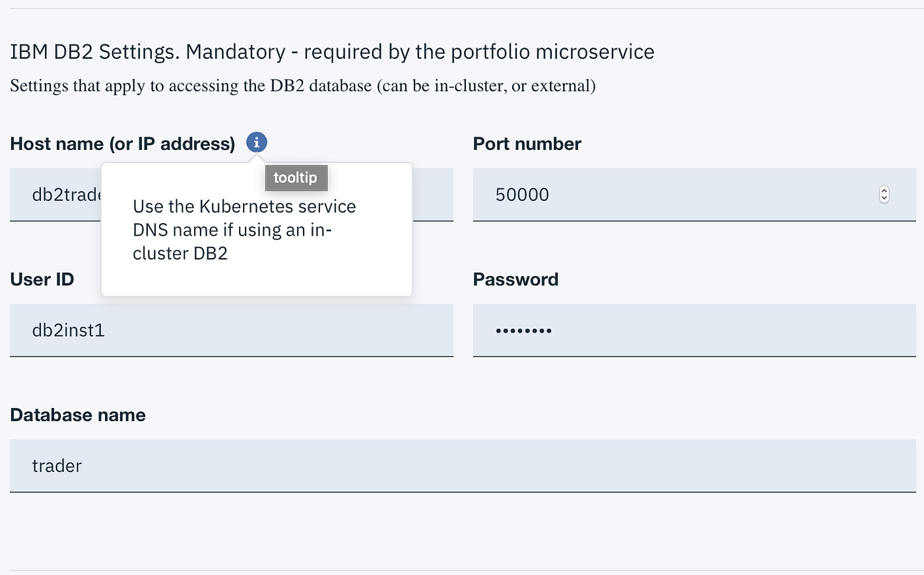Click the 'User ID' label
This screenshot has height=575, width=924.
coord(42,279)
